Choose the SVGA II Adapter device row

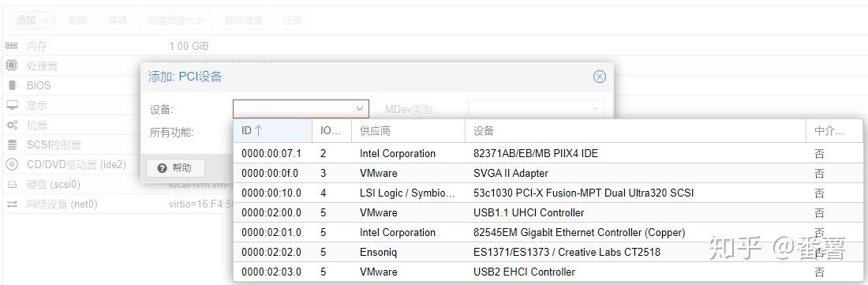tap(548, 173)
